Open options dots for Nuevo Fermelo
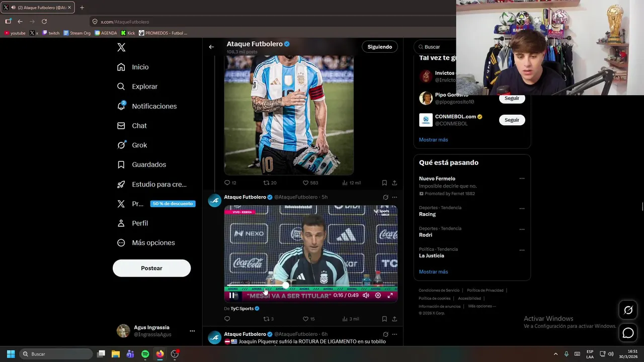 click(522, 178)
